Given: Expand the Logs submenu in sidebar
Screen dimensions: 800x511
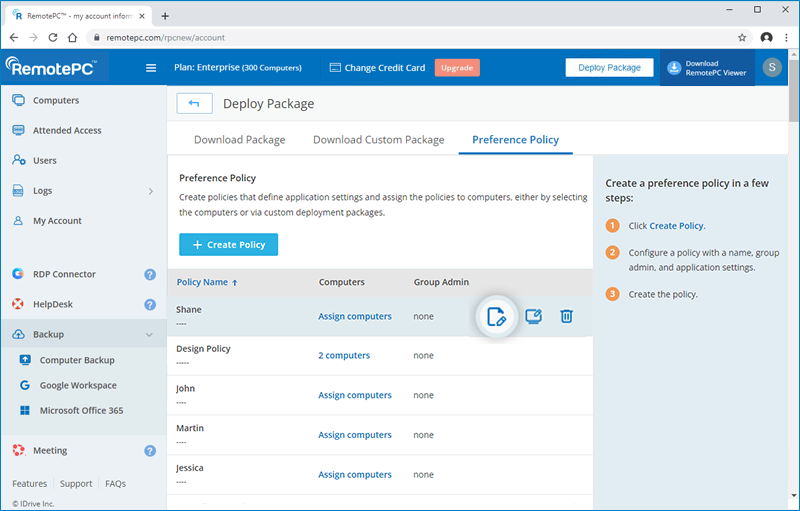Looking at the screenshot, I should tap(150, 191).
